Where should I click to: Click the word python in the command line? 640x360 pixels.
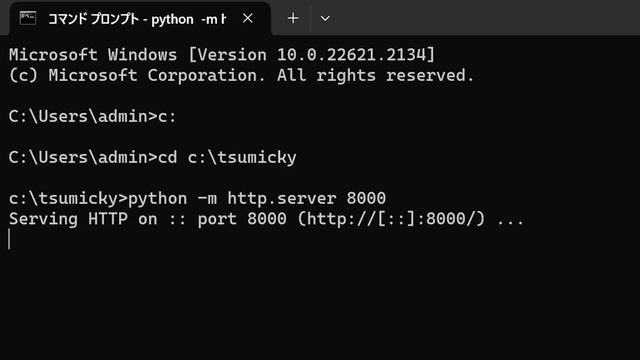pyautogui.click(x=158, y=199)
